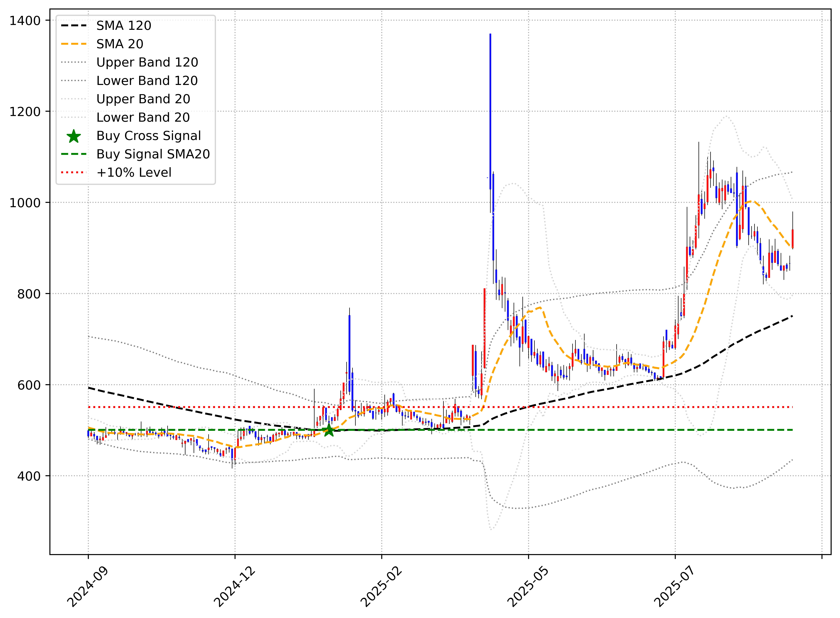The width and height of the screenshot is (840, 618).
Task: Click the +10% Level legend text
Action: pos(134,172)
